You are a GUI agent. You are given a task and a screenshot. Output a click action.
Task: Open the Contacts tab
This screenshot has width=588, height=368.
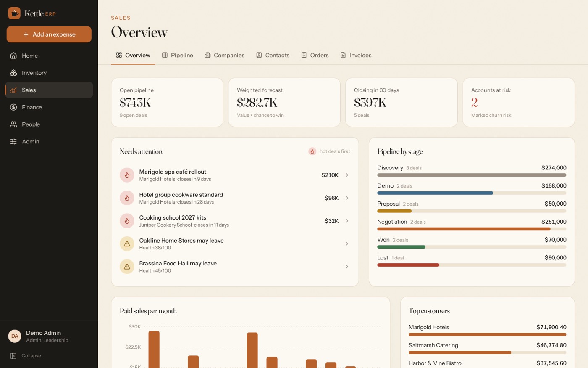273,55
